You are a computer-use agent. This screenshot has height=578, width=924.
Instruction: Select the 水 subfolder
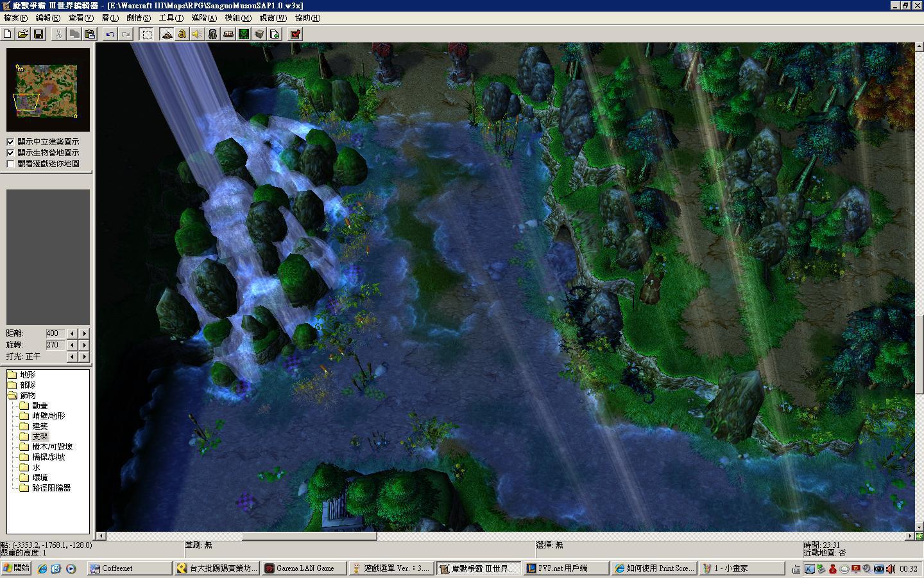30,468
